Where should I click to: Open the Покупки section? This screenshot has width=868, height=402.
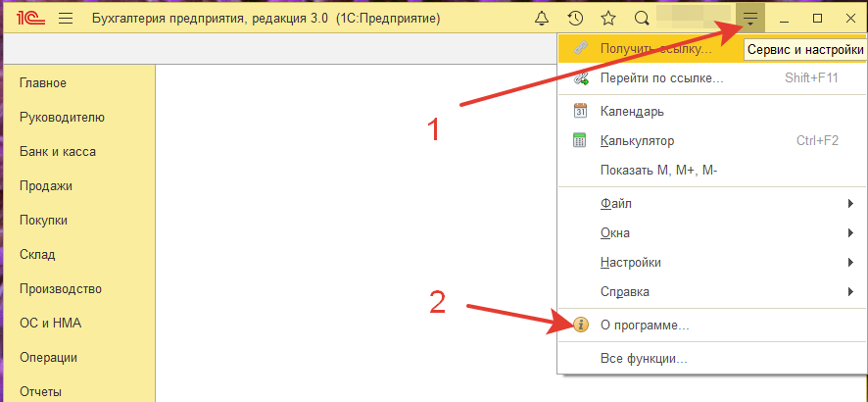tap(43, 221)
